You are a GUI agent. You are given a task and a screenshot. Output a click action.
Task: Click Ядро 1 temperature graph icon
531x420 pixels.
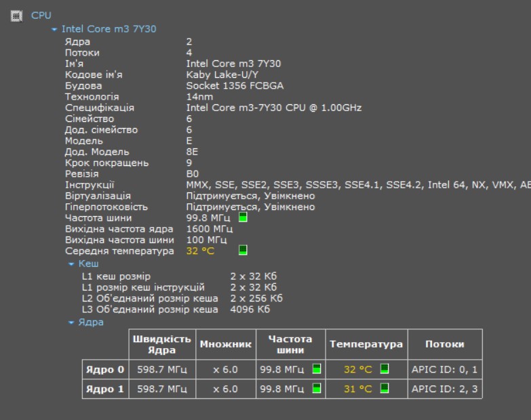pos(385,389)
